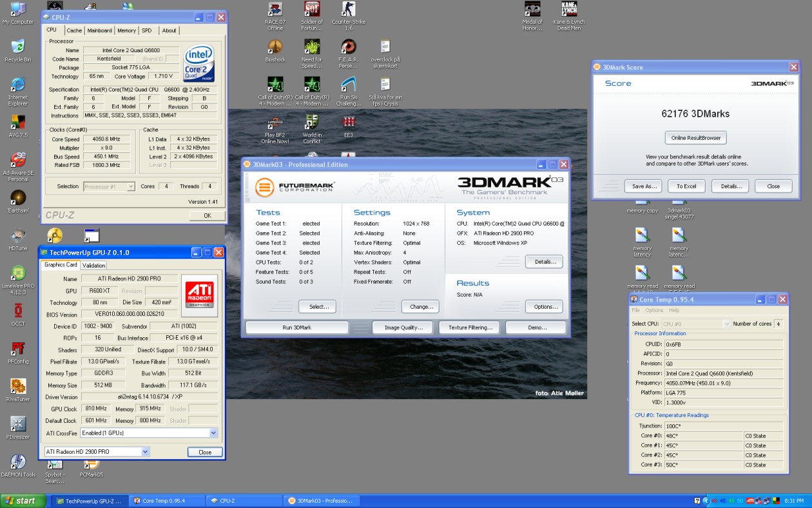
Task: Open the My Computer desktop icon
Action: click(x=18, y=12)
